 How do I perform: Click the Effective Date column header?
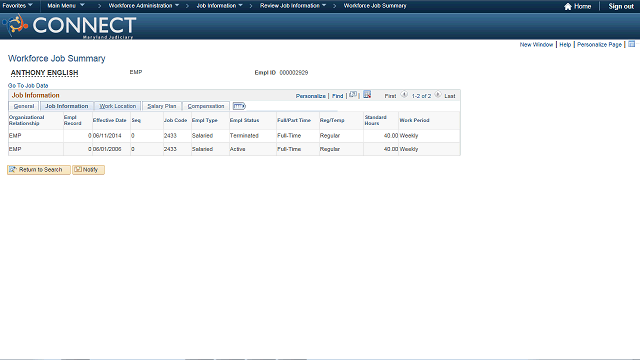click(x=109, y=120)
